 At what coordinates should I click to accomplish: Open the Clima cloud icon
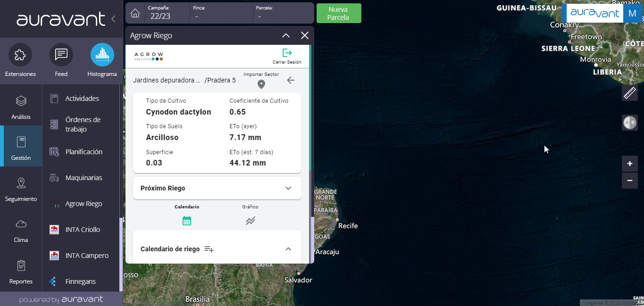[21, 224]
